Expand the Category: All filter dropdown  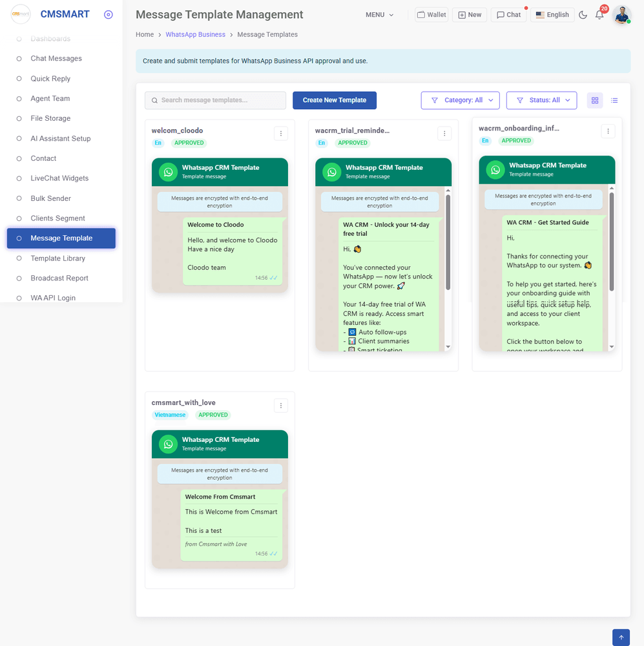coord(460,100)
